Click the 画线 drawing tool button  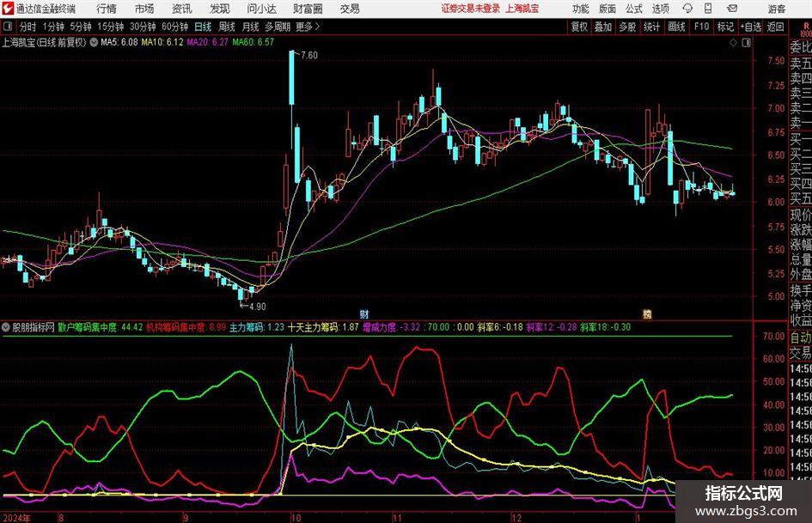tap(677, 27)
